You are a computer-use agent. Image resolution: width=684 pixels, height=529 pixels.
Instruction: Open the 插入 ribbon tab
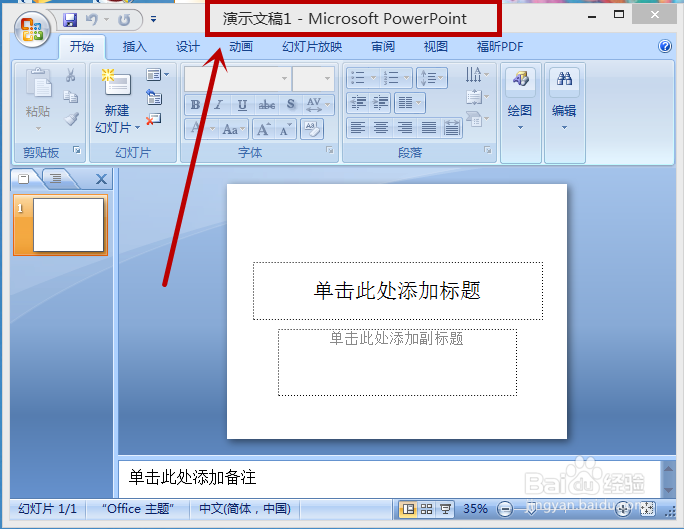point(134,46)
